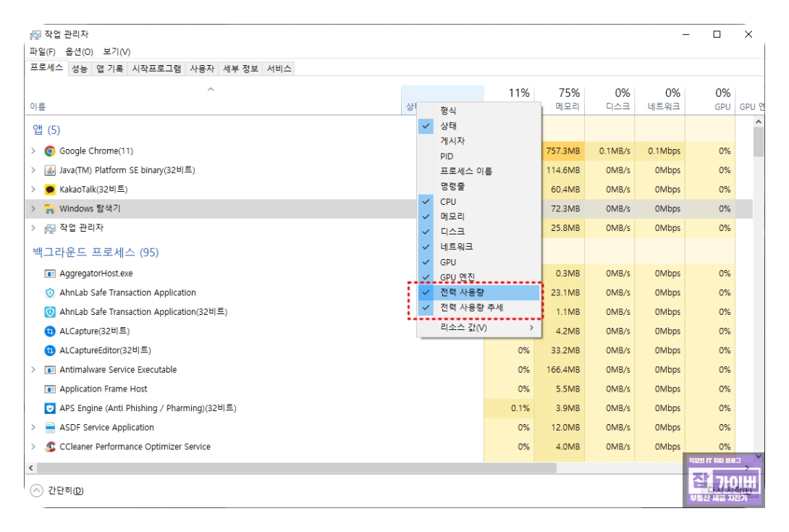Select 형식 in column context menu
This screenshot has width=789, height=532.
coord(478,111)
